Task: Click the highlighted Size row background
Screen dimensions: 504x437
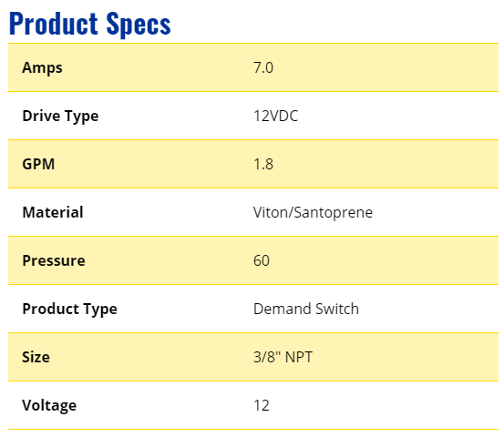Action: 253,357
